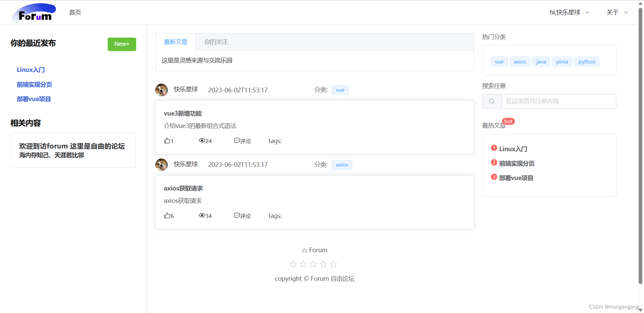This screenshot has height=313, width=644.
Task: Click the Forum icon in the page footer
Action: [x=304, y=250]
